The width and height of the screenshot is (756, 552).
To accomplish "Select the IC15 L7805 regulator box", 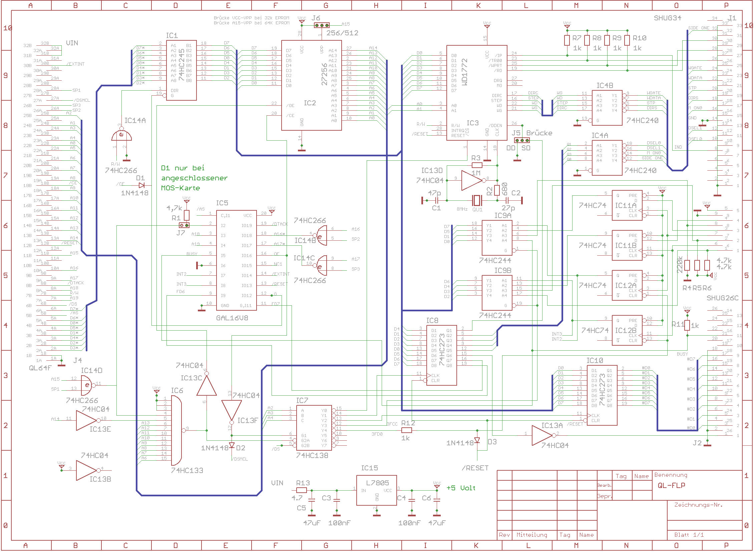I will pos(376,490).
